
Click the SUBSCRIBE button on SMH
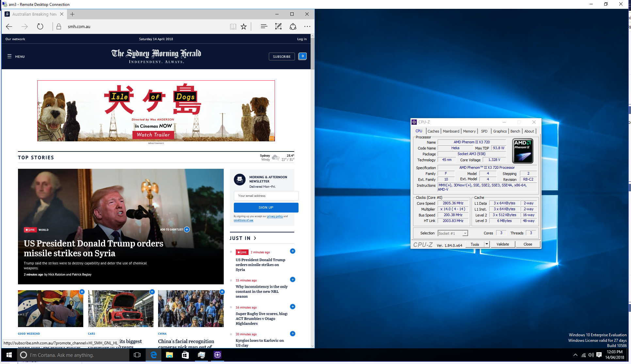pyautogui.click(x=282, y=56)
